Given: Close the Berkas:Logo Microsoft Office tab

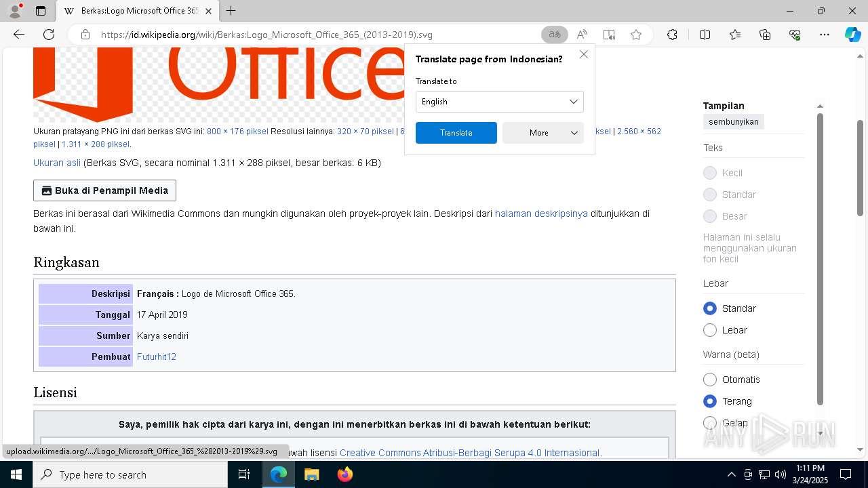Looking at the screenshot, I should point(208,11).
